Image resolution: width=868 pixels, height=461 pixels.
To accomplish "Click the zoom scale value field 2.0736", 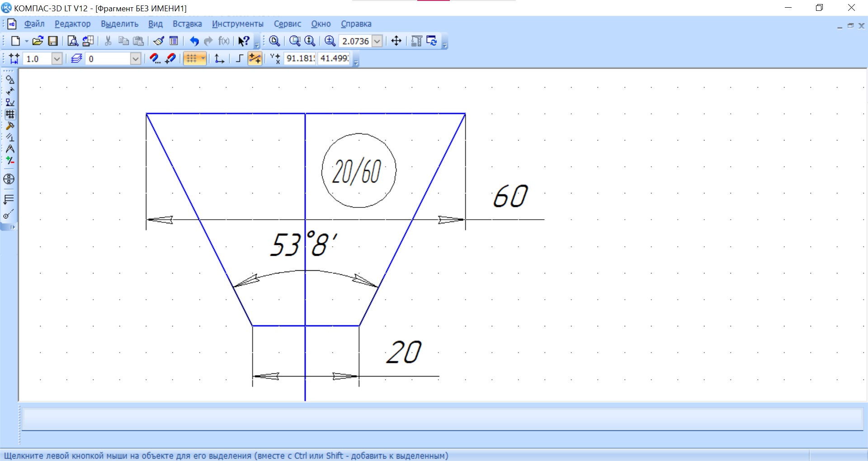I will (x=356, y=41).
